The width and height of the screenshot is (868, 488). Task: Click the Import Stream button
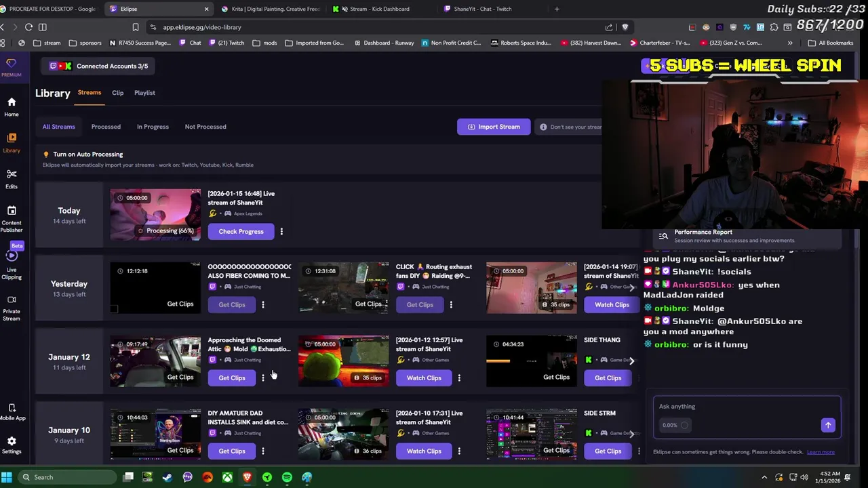[x=494, y=127]
